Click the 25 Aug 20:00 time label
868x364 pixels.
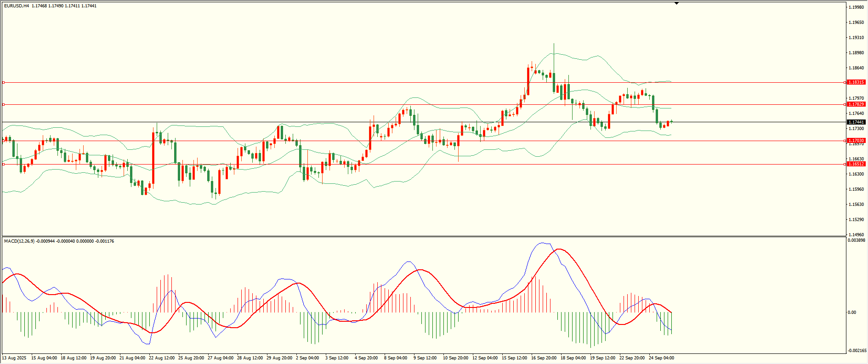pyautogui.click(x=191, y=358)
